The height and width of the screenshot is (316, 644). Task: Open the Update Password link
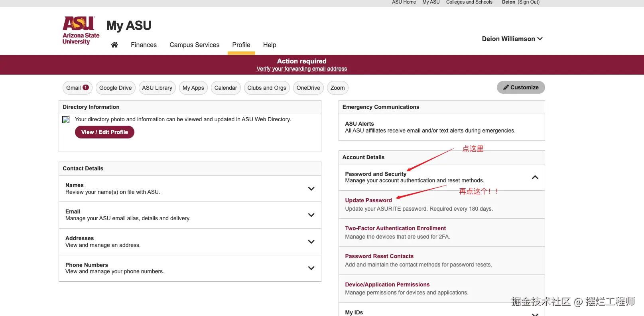tap(368, 200)
